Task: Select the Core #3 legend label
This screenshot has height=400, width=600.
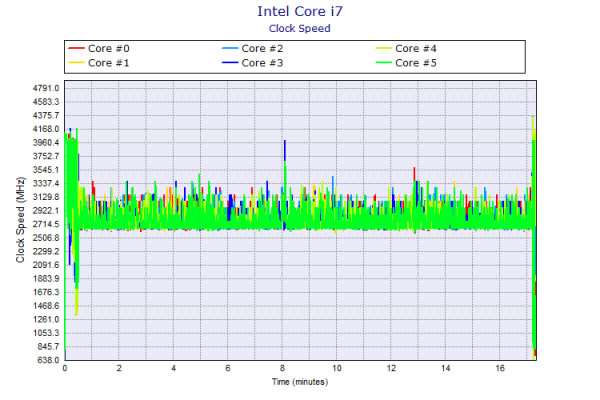Action: (262, 63)
